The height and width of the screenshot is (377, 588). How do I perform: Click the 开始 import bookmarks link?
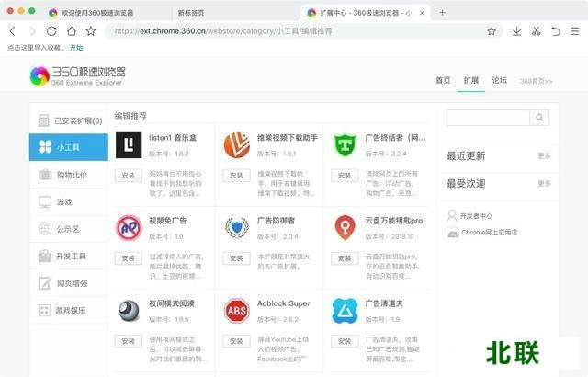coord(76,48)
